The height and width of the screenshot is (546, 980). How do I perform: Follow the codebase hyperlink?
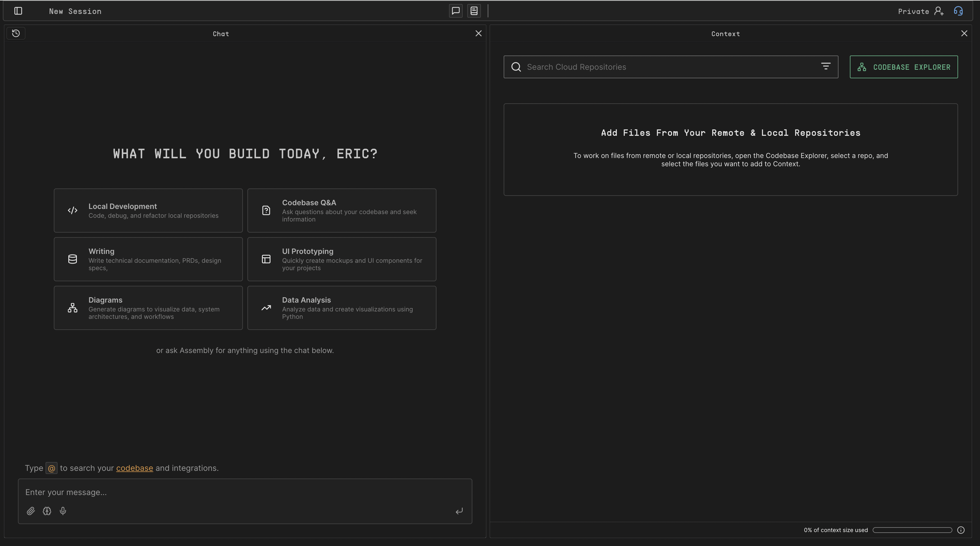pyautogui.click(x=134, y=468)
